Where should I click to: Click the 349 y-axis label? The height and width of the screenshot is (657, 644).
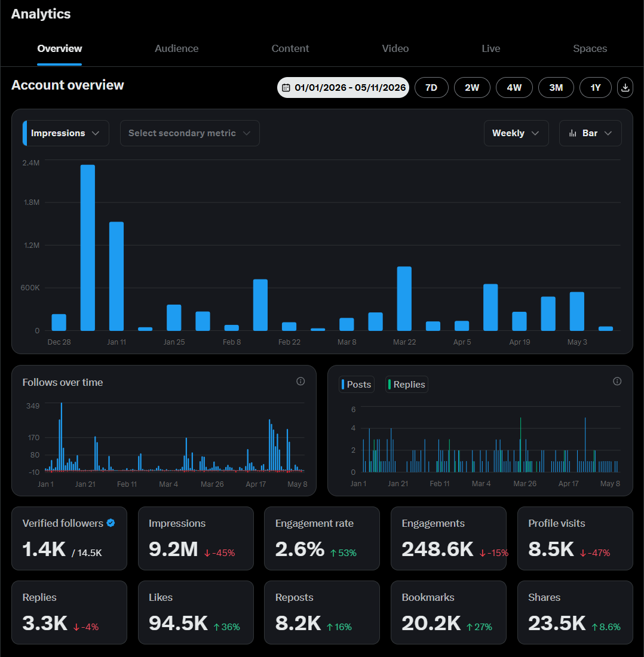(33, 406)
